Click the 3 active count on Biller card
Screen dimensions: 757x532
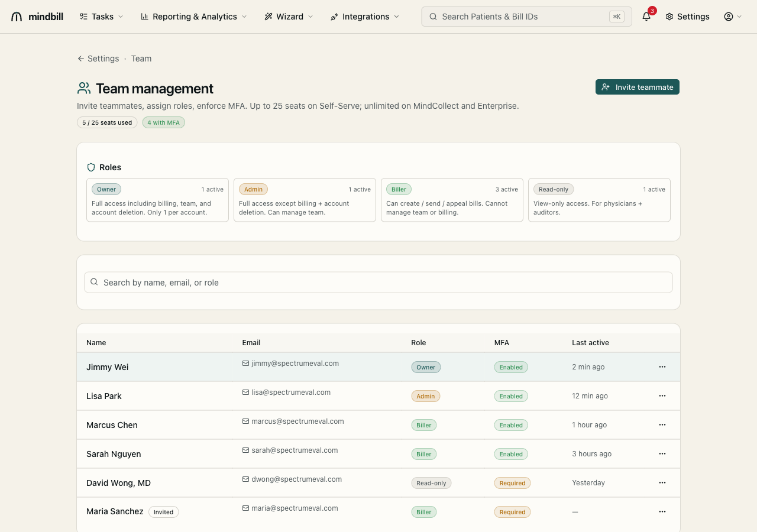[x=507, y=189]
